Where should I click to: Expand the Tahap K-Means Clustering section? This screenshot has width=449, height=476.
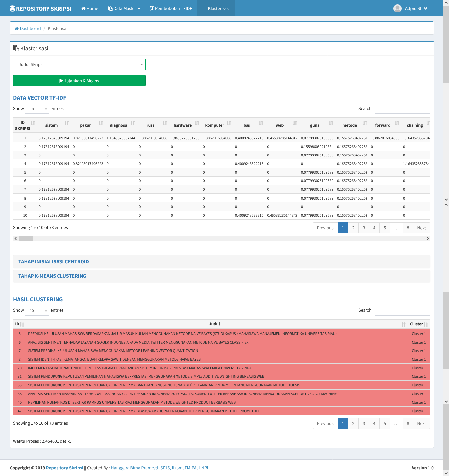(52, 276)
